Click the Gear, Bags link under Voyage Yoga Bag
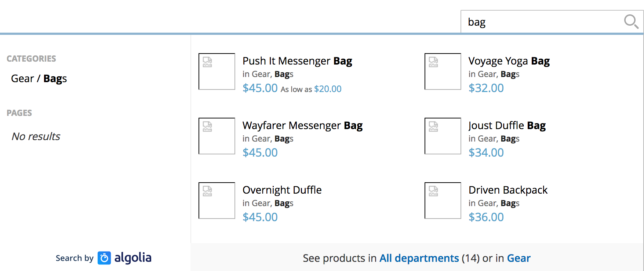Image resolution: width=644 pixels, height=271 pixels. [x=494, y=74]
